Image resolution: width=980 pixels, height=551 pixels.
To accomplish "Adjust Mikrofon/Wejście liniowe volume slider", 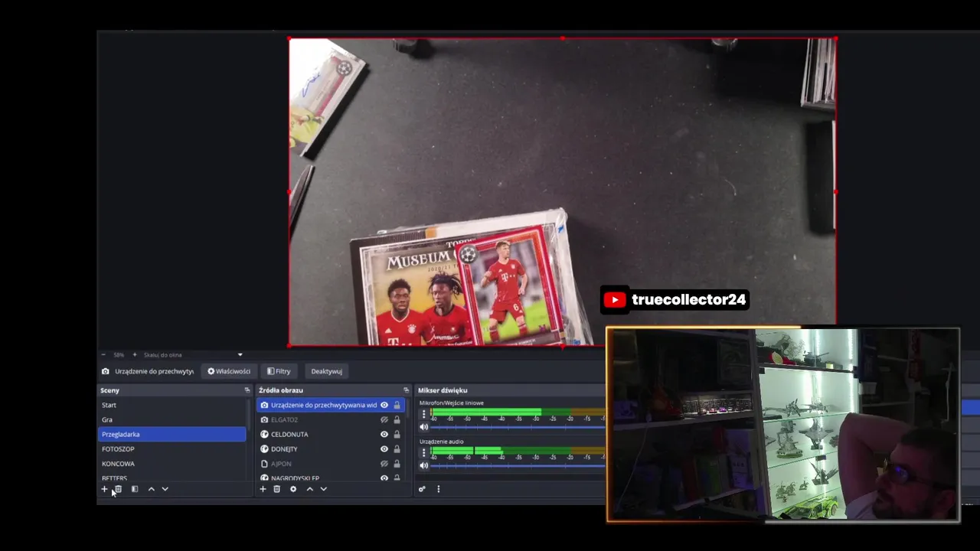I will tap(518, 427).
